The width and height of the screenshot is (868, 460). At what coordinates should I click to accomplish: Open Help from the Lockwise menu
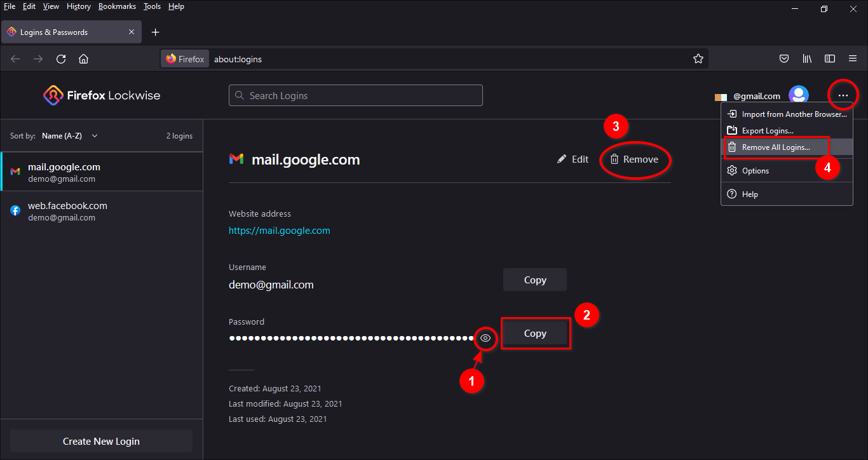(x=787, y=194)
